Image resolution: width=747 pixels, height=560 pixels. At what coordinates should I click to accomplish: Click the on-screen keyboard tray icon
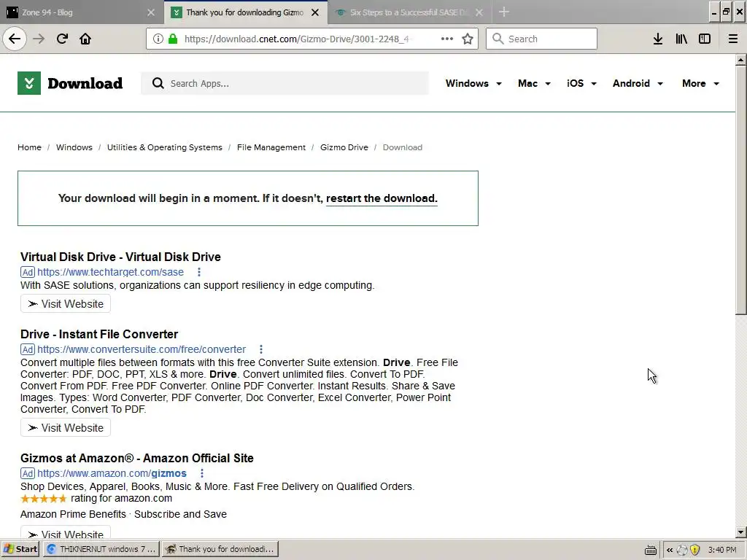point(651,550)
